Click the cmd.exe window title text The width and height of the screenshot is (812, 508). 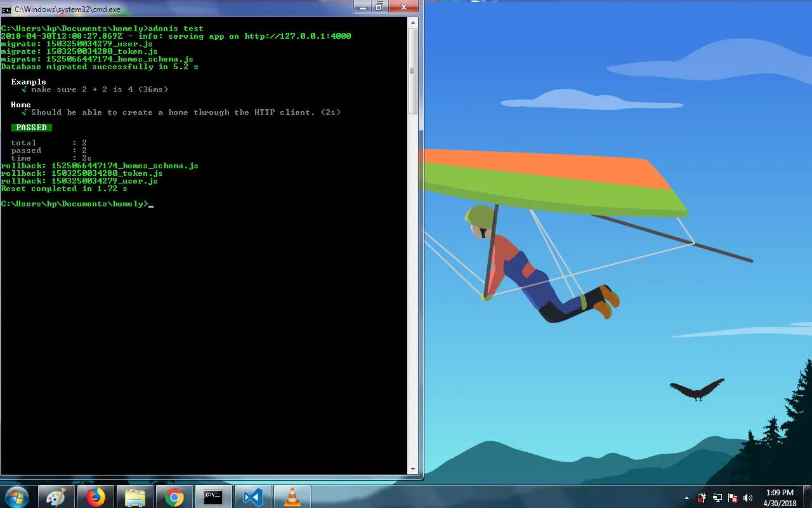click(x=68, y=10)
